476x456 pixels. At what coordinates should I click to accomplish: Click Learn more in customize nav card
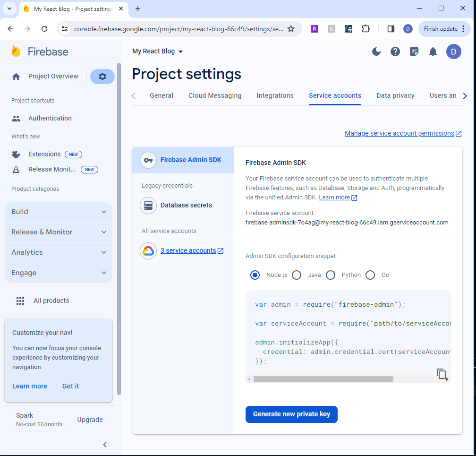[29, 386]
